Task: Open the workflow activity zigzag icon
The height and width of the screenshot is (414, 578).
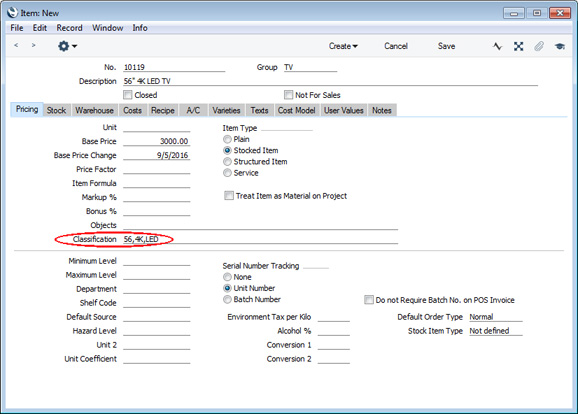Action: tap(497, 46)
